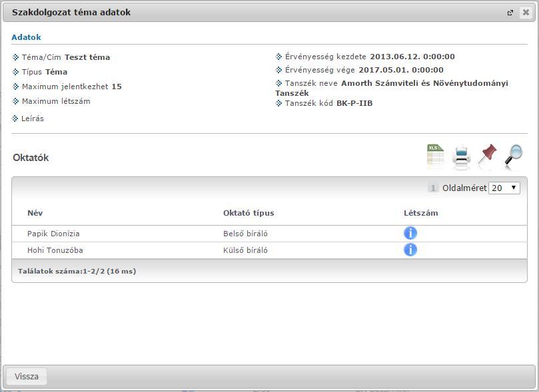Print the Oktatók list with the printer icon
This screenshot has width=539, height=392.
[461, 156]
